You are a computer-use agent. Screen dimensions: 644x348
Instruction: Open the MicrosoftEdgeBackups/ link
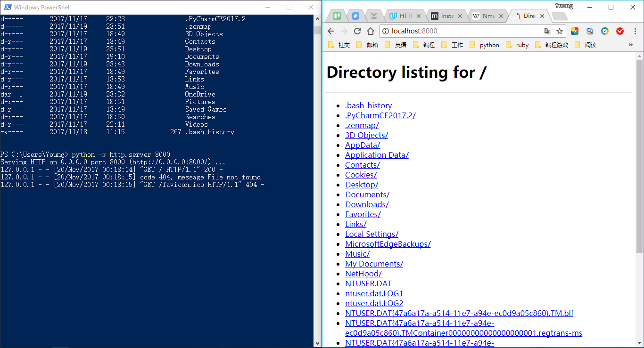[x=388, y=244]
